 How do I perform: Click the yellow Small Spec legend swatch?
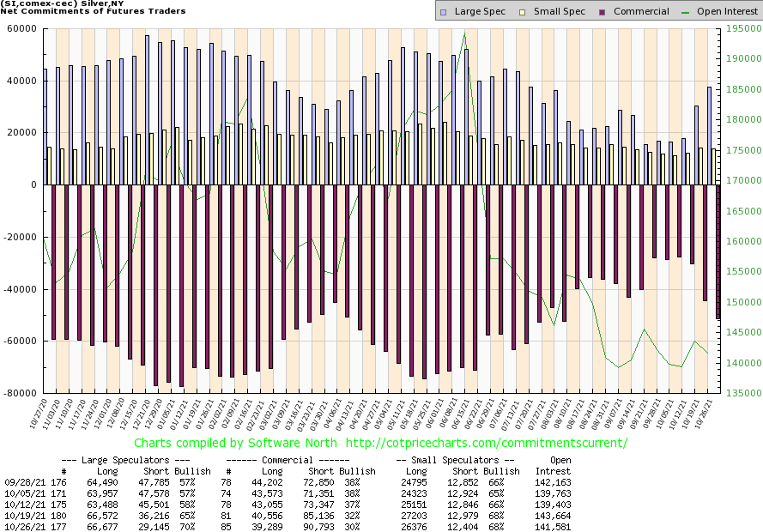(x=523, y=11)
